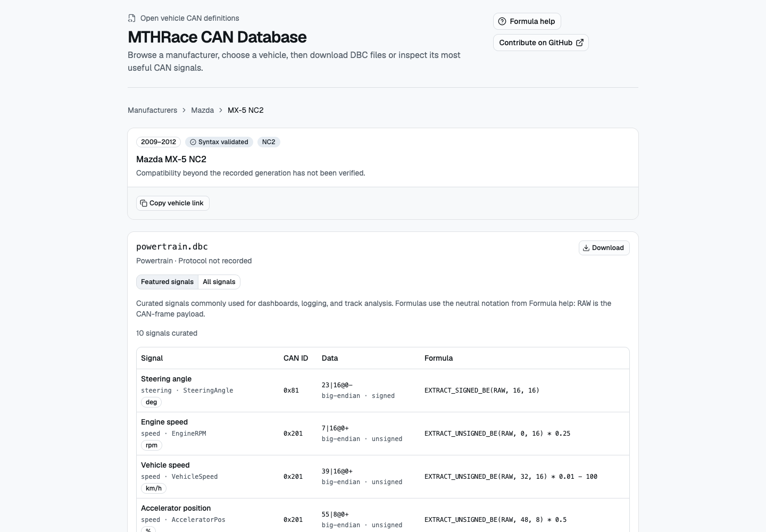
Task: Copy the vehicle link
Action: point(173,203)
